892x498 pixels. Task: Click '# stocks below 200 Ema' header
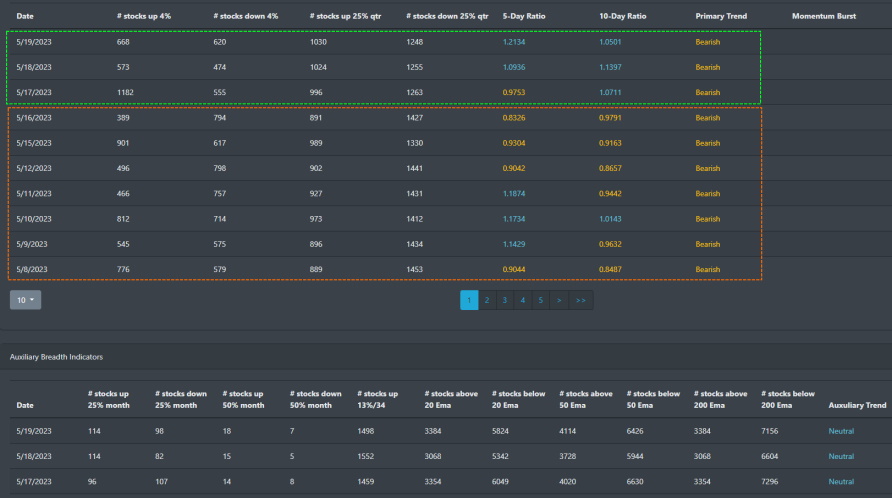[788, 400]
